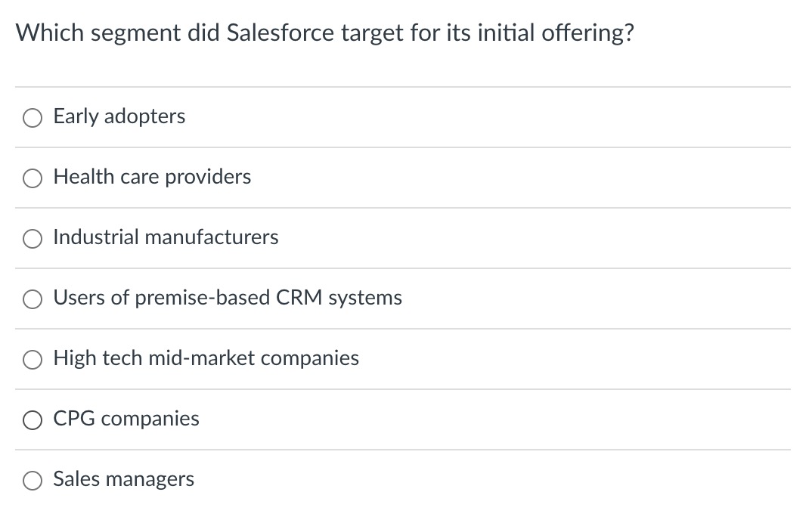The height and width of the screenshot is (523, 812).
Task: Click the Sales managers label text
Action: [x=123, y=479]
